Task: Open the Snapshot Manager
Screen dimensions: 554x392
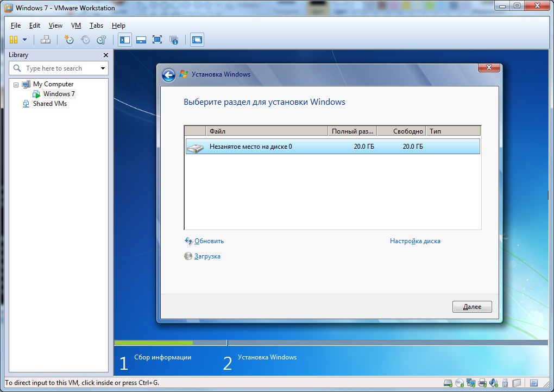Action: (102, 39)
